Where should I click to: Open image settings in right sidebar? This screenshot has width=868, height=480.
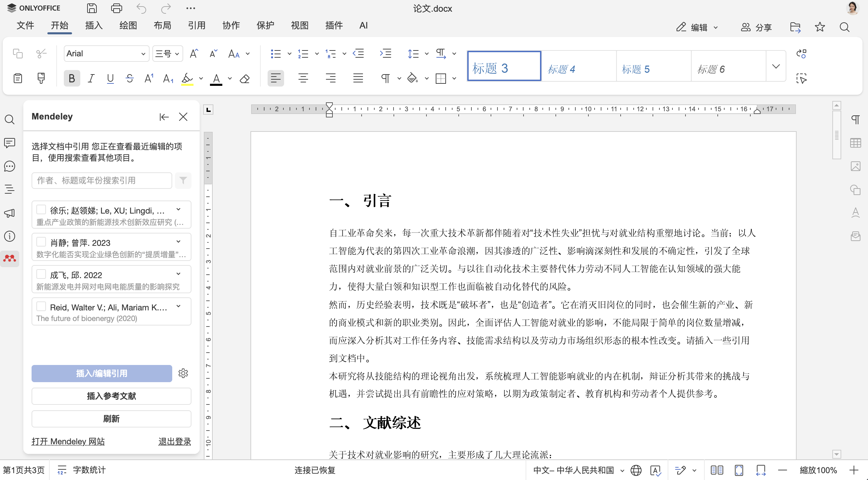pos(856,166)
